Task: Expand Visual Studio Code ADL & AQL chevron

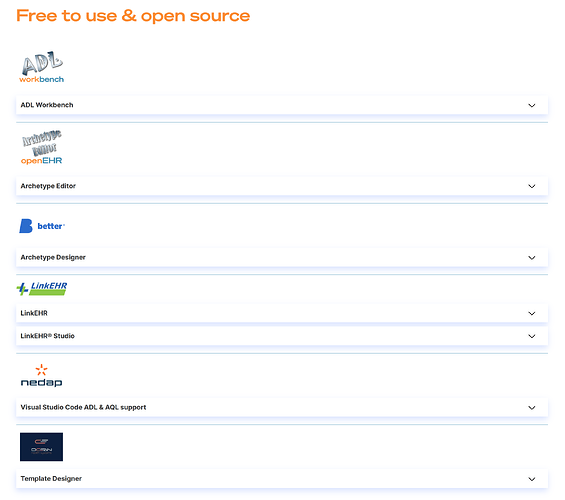Action: 531,408
